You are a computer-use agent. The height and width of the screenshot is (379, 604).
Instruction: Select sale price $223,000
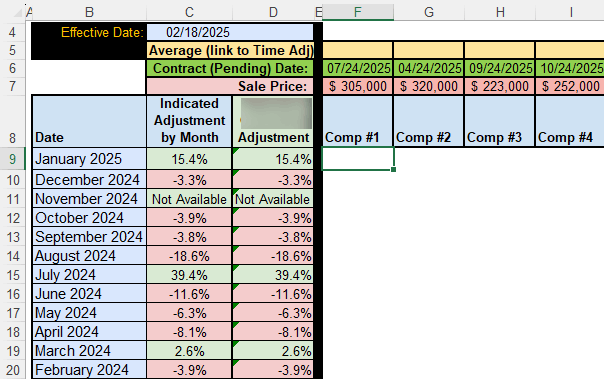[x=500, y=86]
